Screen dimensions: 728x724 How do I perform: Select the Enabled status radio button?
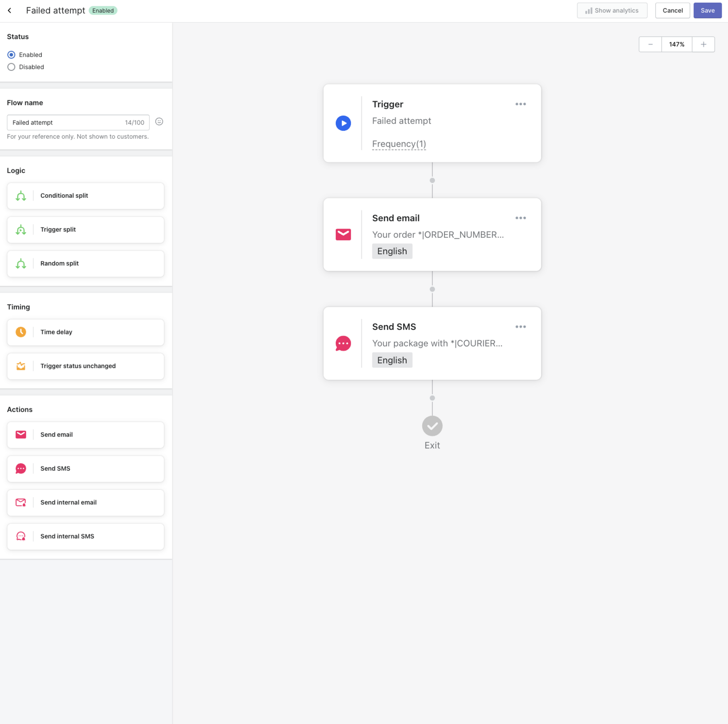(x=11, y=55)
